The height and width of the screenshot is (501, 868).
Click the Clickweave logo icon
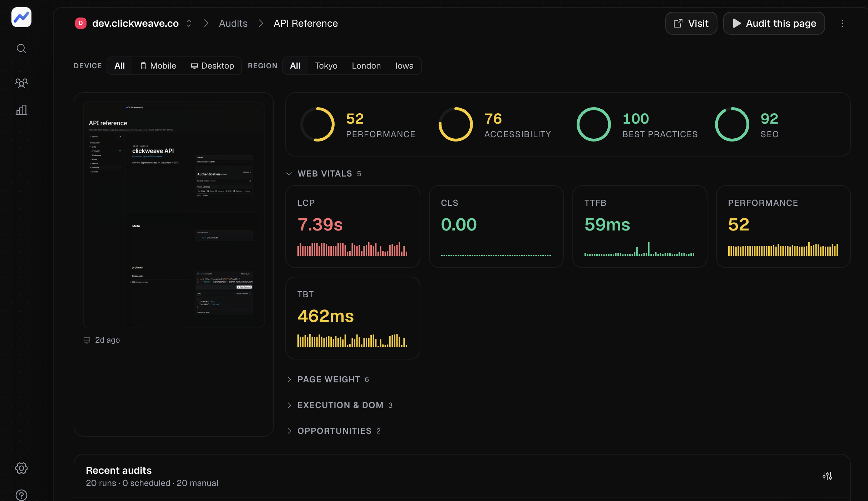pyautogui.click(x=21, y=17)
